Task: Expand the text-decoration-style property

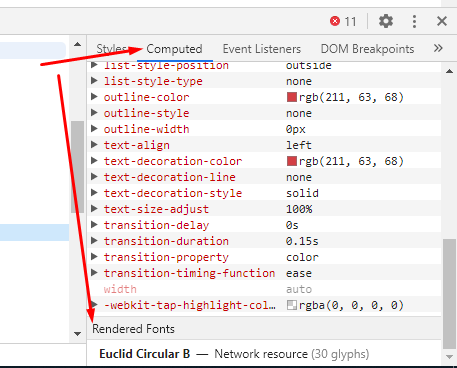Action: coord(94,193)
